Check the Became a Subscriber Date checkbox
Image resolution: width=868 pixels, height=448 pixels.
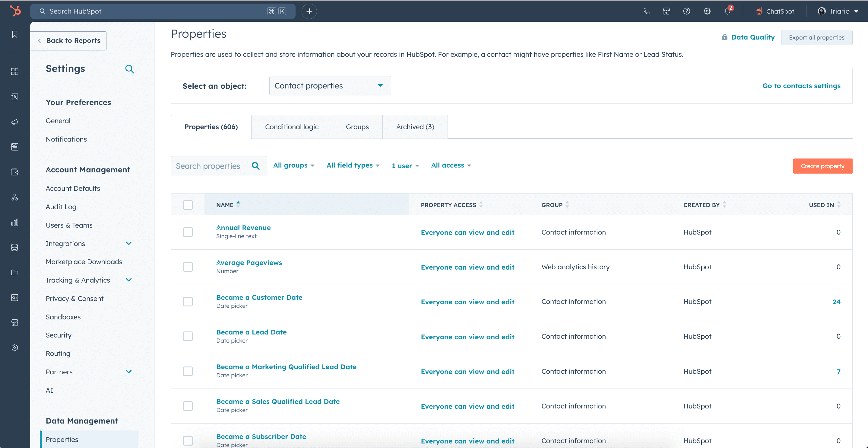tap(188, 441)
